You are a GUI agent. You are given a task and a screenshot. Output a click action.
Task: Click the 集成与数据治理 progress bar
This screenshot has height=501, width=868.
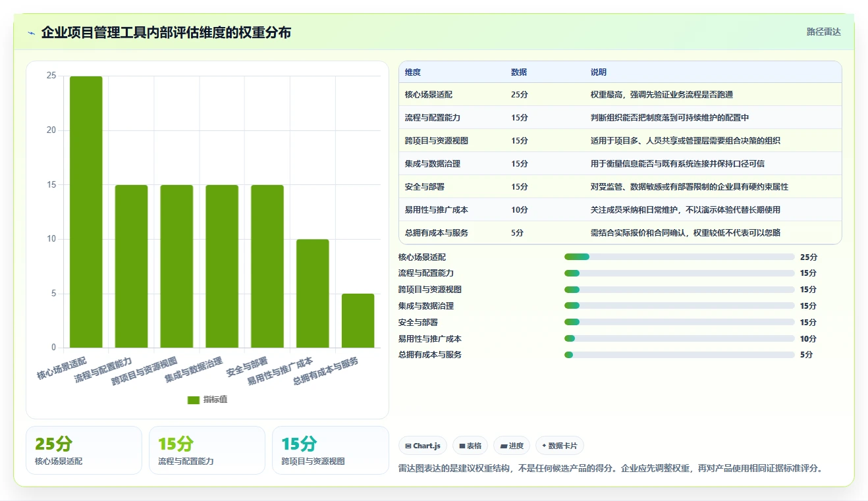pyautogui.click(x=680, y=305)
